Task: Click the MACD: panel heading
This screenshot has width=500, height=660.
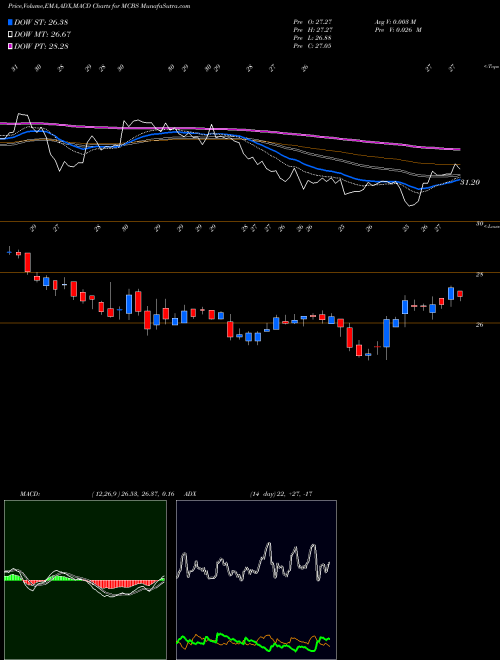Action: click(x=29, y=494)
